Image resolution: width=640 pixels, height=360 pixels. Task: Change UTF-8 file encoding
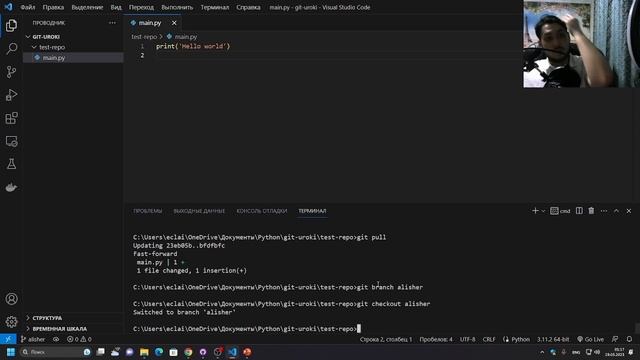(x=468, y=339)
